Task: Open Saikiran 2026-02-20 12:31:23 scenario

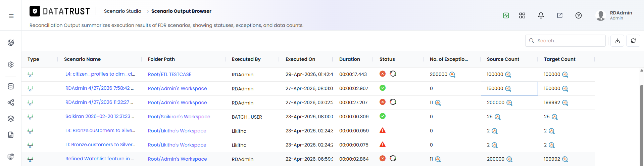Action: click(x=100, y=116)
